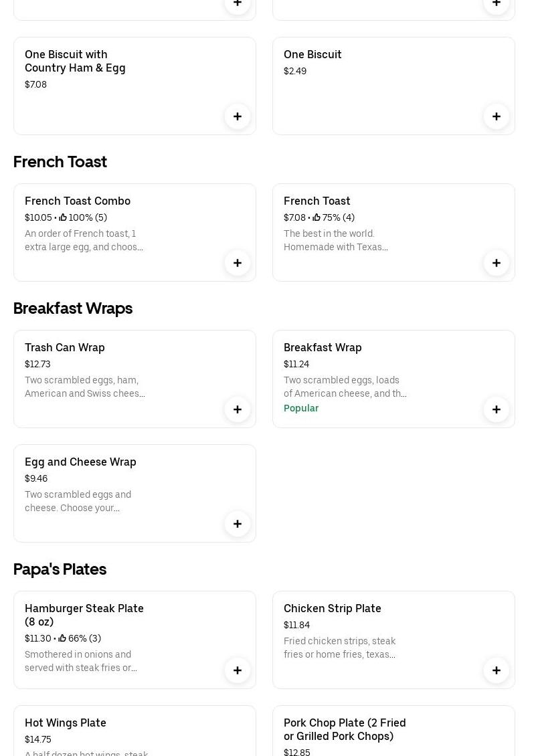Screen dimensions: 538x756
Task: Click the Papa's Plates section heading
Action: (x=60, y=569)
